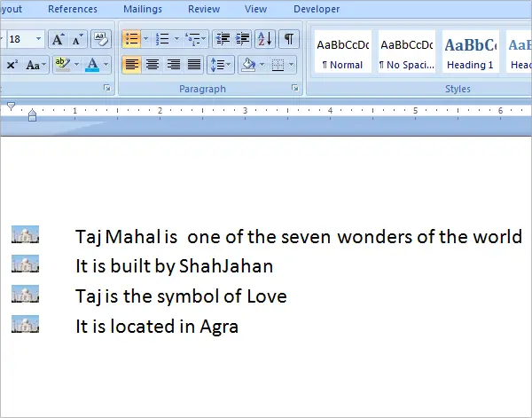Open the References tab
This screenshot has height=418, width=532.
pyautogui.click(x=73, y=9)
